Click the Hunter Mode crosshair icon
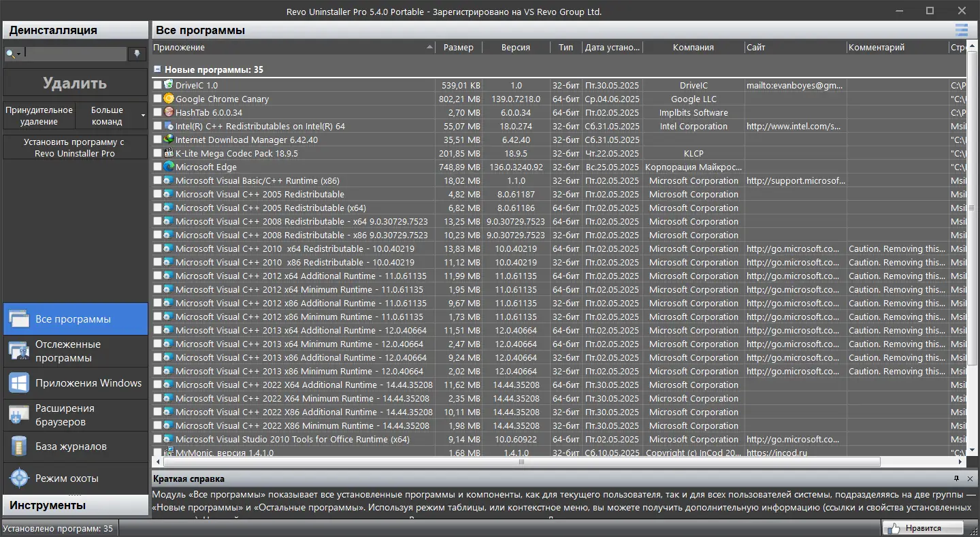The height and width of the screenshot is (537, 980). pos(18,478)
